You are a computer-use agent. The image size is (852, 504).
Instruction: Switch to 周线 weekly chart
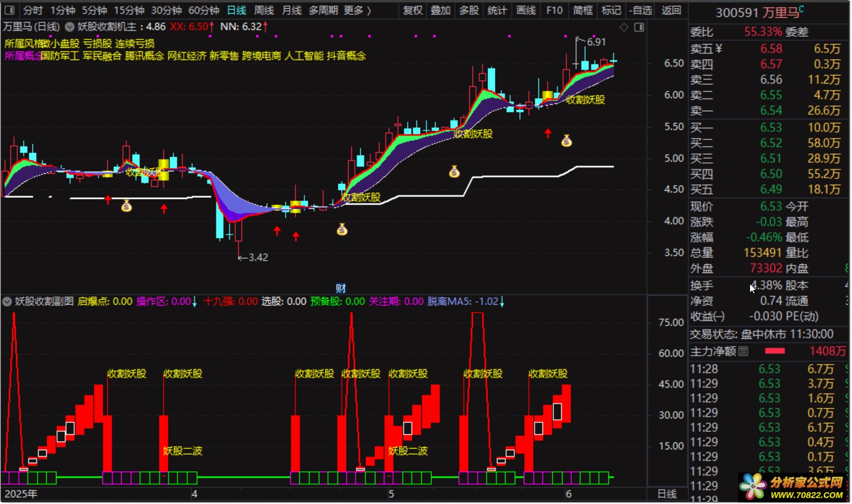pos(264,10)
